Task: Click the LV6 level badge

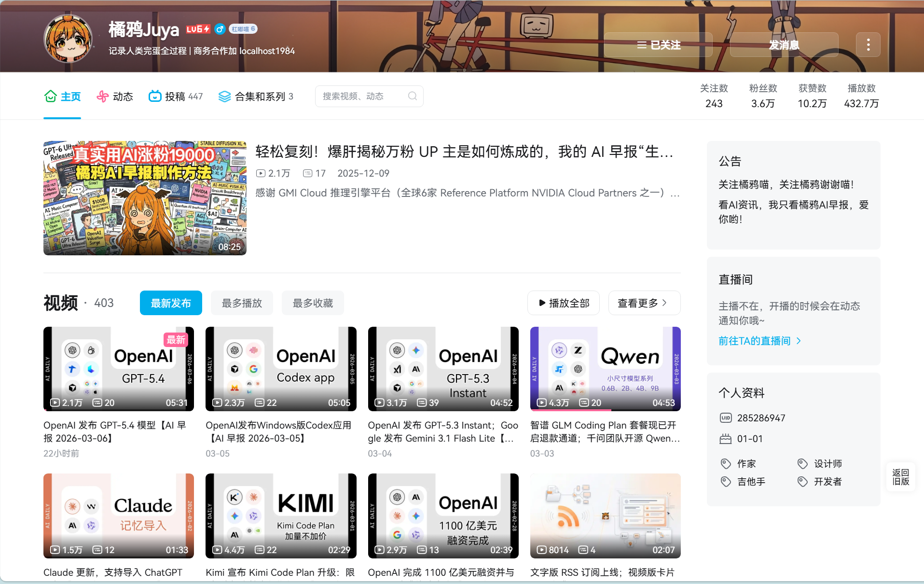Action: click(x=198, y=29)
